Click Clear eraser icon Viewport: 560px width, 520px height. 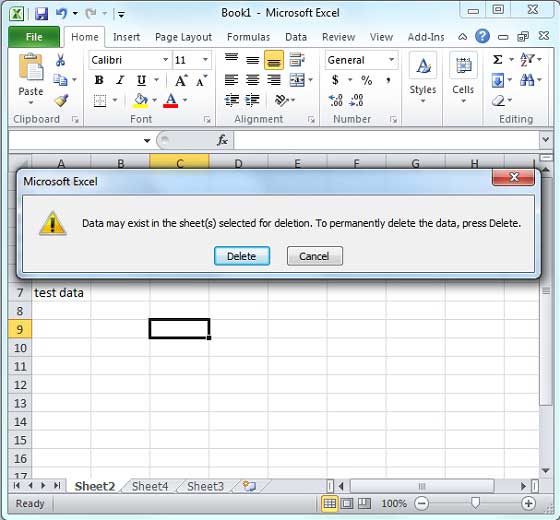point(498,100)
